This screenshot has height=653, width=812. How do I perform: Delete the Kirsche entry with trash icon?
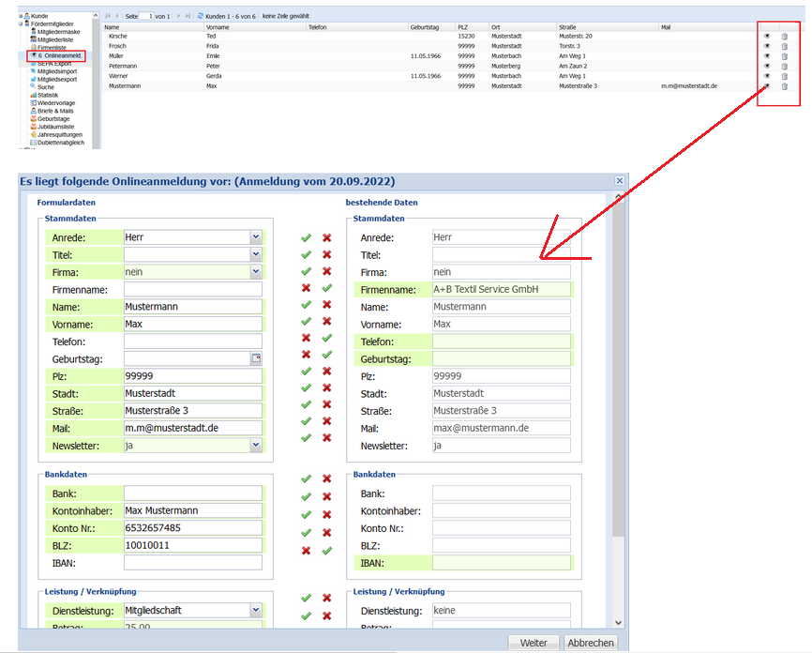pyautogui.click(x=785, y=37)
